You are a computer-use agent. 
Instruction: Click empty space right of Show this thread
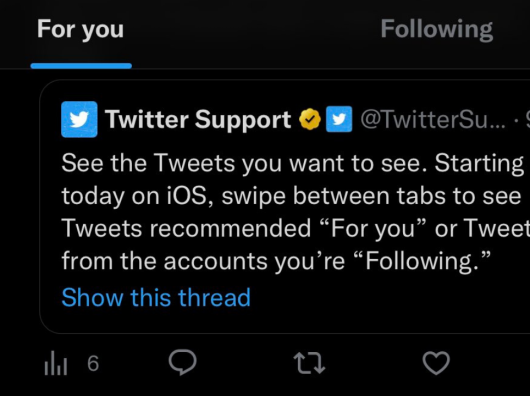click(389, 298)
